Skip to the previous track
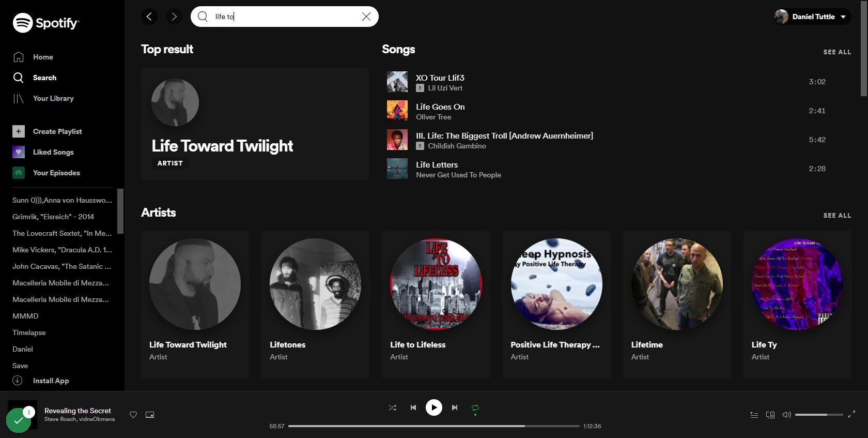868x438 pixels. click(413, 407)
